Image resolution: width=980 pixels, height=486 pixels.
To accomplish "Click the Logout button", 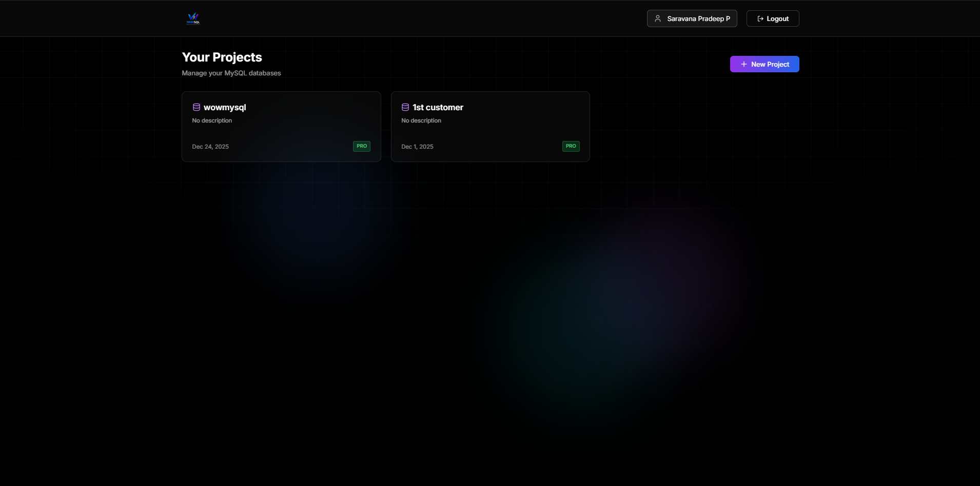I will [772, 18].
